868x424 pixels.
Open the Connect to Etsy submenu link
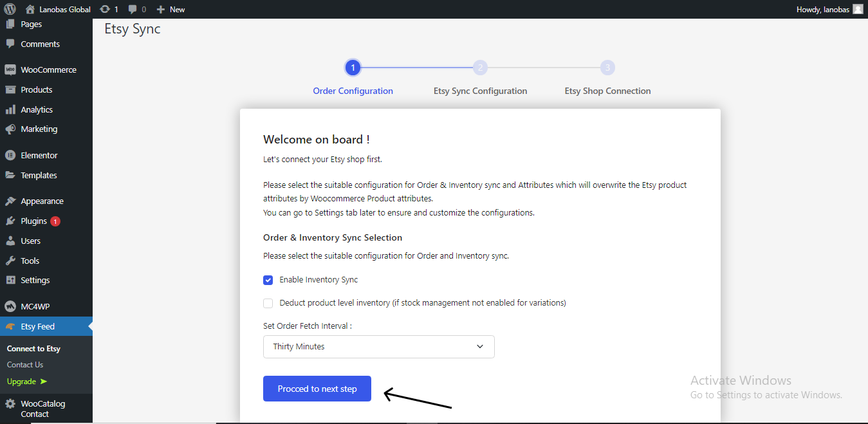pos(33,349)
